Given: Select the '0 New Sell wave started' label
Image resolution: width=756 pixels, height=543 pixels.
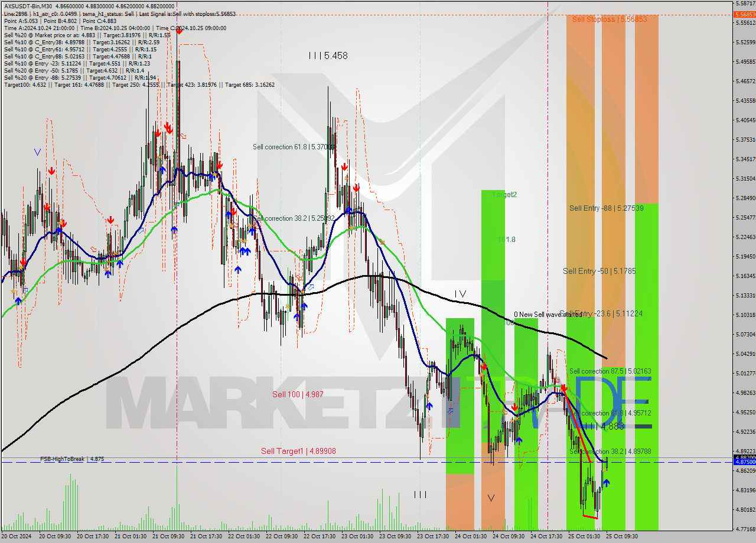Looking at the screenshot, I should click(548, 315).
